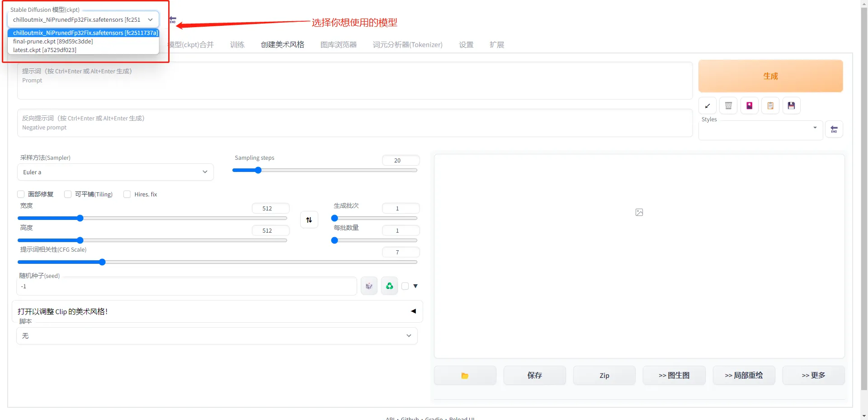Tick the extra seed checkbox
Image resolution: width=868 pixels, height=420 pixels.
[405, 286]
